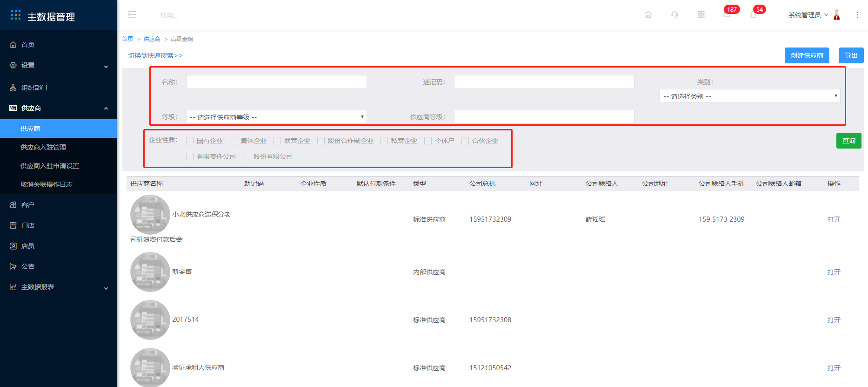Open the 新零售 row via 打开
The height and width of the screenshot is (387, 868).
coord(834,272)
